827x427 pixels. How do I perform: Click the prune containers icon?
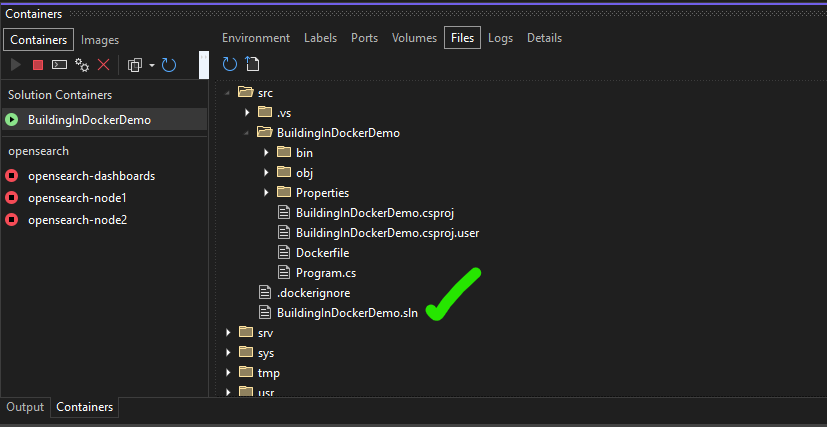point(135,65)
